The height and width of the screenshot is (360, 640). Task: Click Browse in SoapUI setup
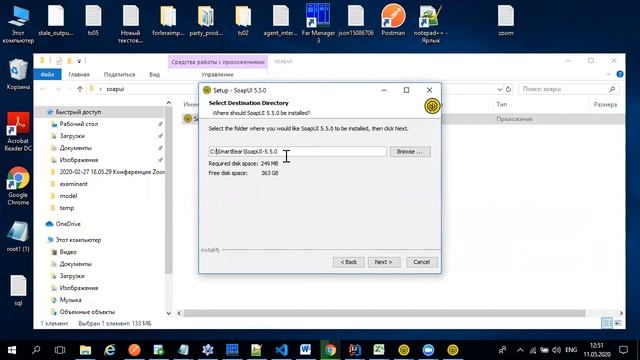(410, 151)
